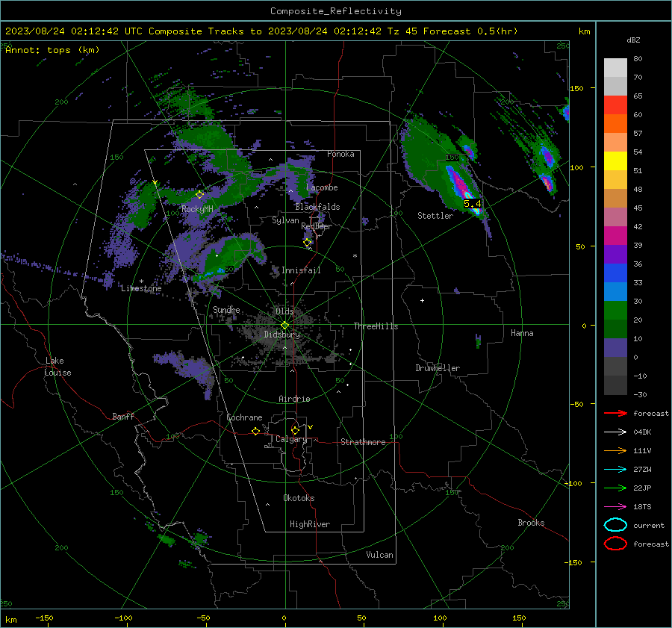The width and height of the screenshot is (672, 628).
Task: Click the ThreeHills label
Action: pyautogui.click(x=376, y=326)
